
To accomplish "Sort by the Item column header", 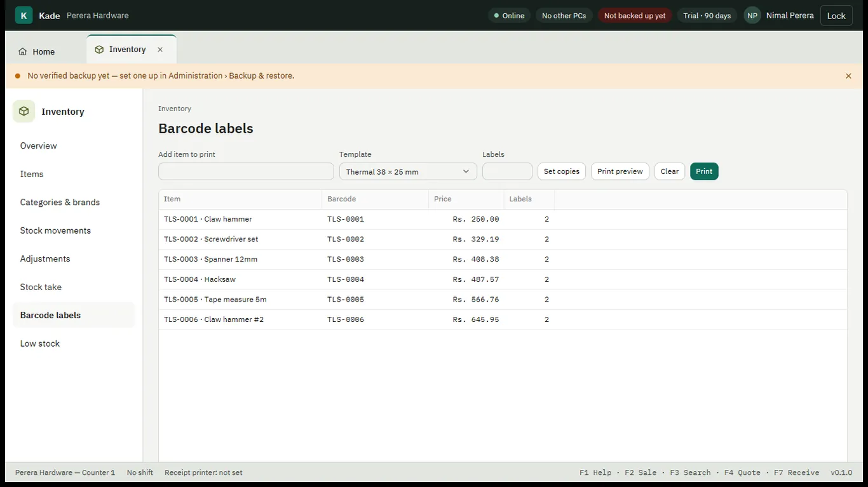I will point(240,199).
